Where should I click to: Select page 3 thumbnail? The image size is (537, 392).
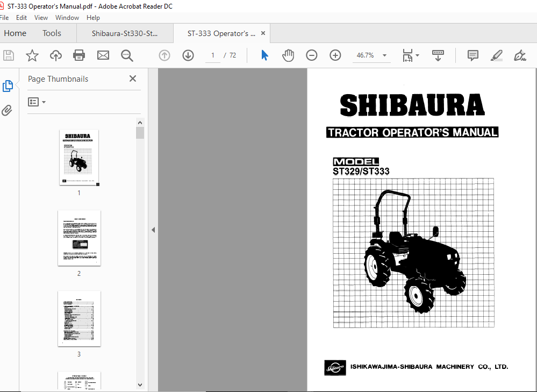click(x=79, y=318)
